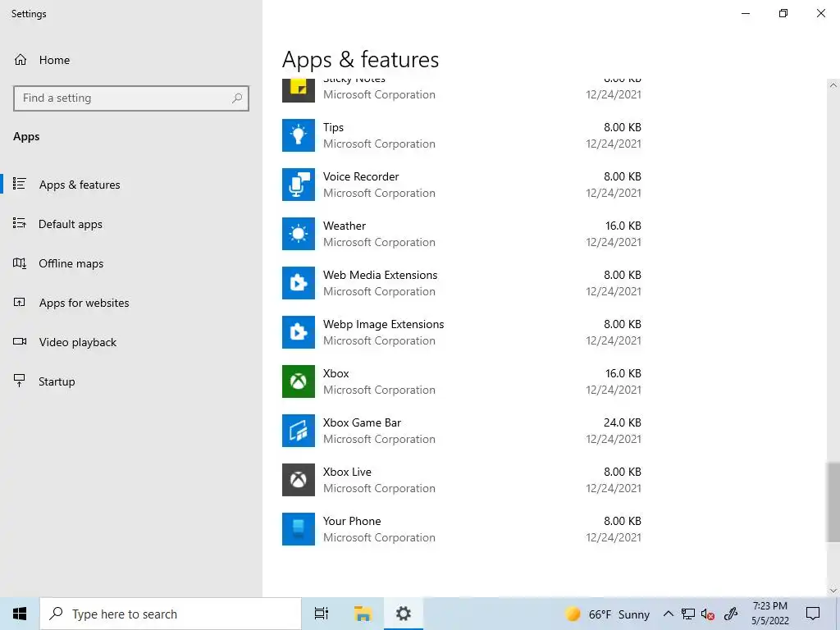Viewport: 840px width, 630px height.
Task: Click the network tray icon
Action: 688,614
